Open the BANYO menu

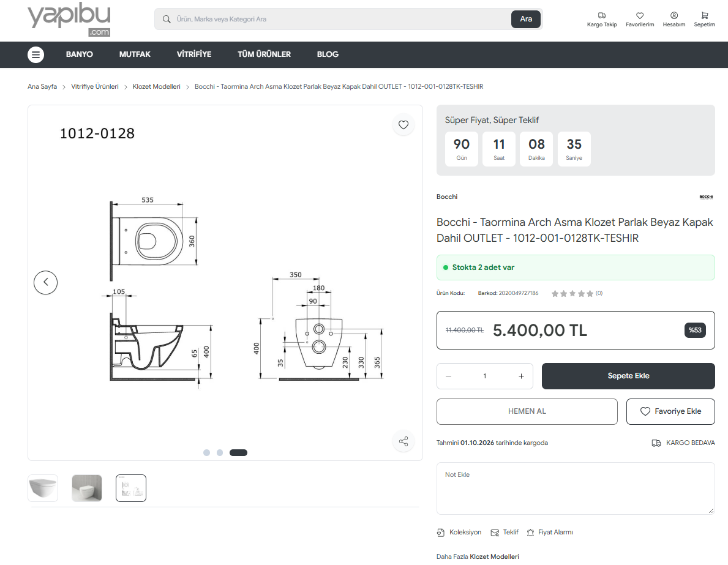point(80,54)
